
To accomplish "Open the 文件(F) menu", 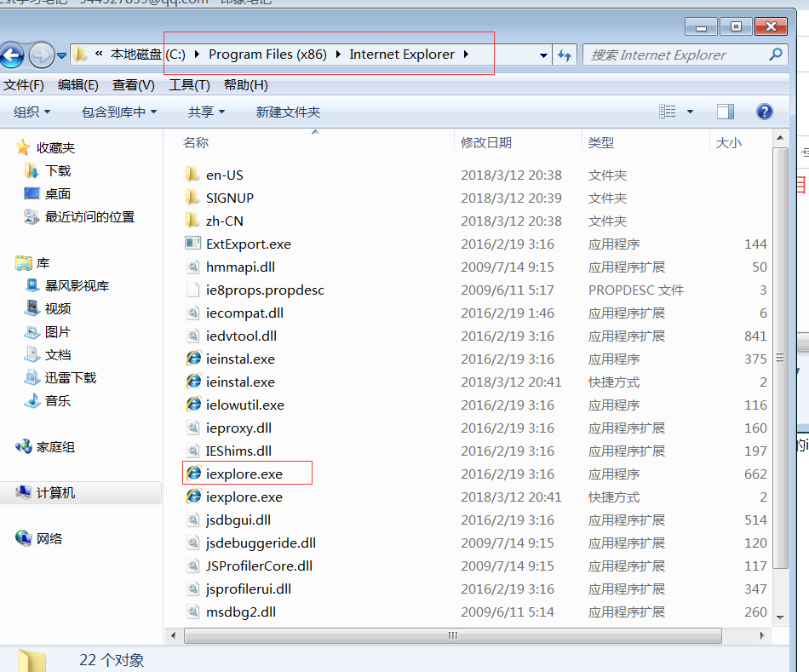I will click(24, 85).
